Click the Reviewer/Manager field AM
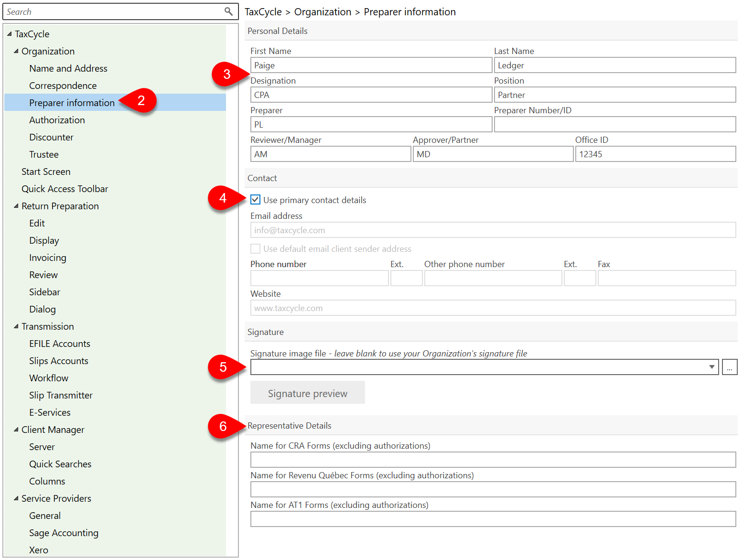The image size is (743, 560). click(331, 154)
